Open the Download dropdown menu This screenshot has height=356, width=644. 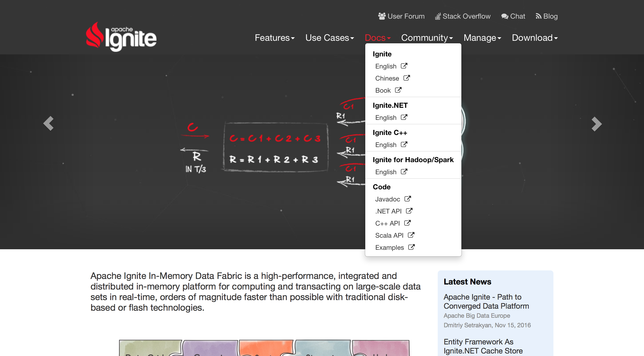535,38
